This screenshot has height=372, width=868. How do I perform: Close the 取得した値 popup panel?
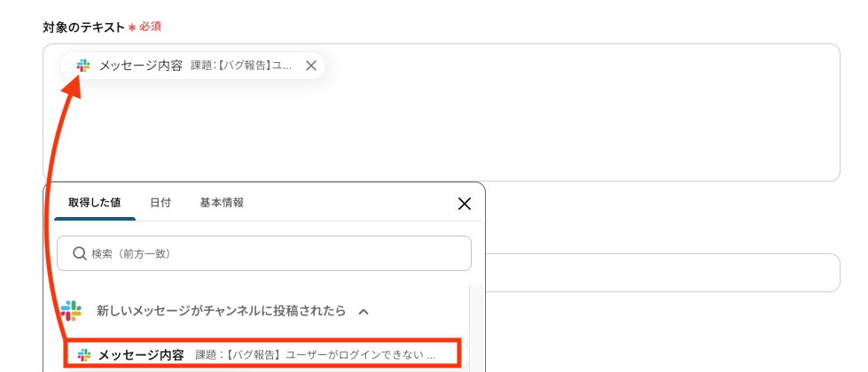(464, 204)
